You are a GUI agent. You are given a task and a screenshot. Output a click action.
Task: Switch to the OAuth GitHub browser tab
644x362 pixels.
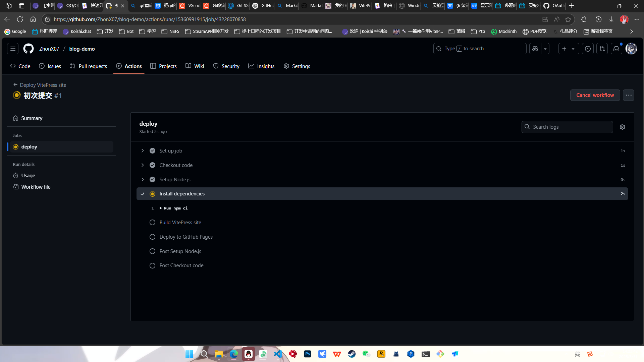point(553,6)
